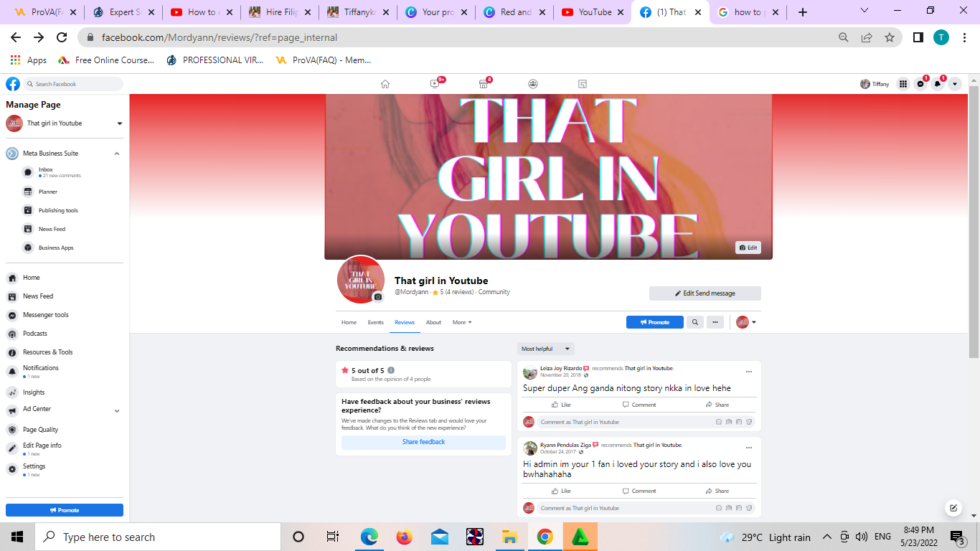Screen dimensions: 980x551
Task: Select the Reviews tab
Action: tap(405, 322)
